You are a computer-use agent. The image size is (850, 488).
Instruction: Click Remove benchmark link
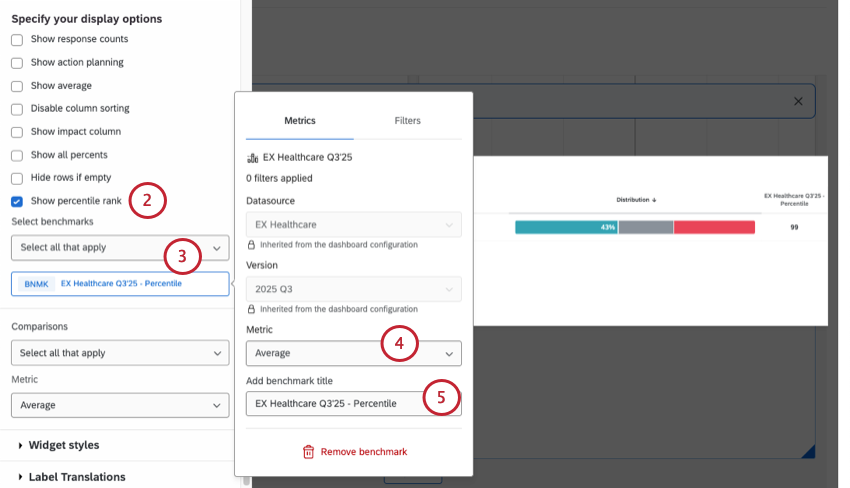coord(364,452)
